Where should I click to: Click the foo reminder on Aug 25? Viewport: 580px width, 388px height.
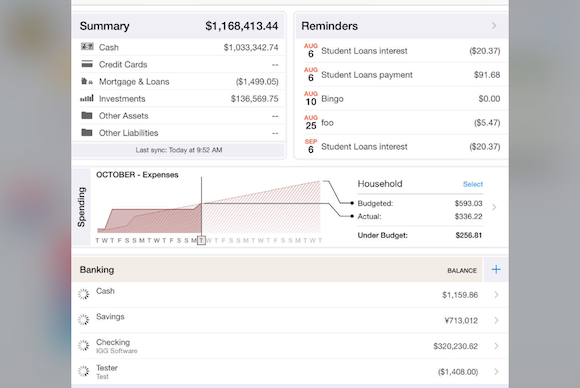[402, 122]
